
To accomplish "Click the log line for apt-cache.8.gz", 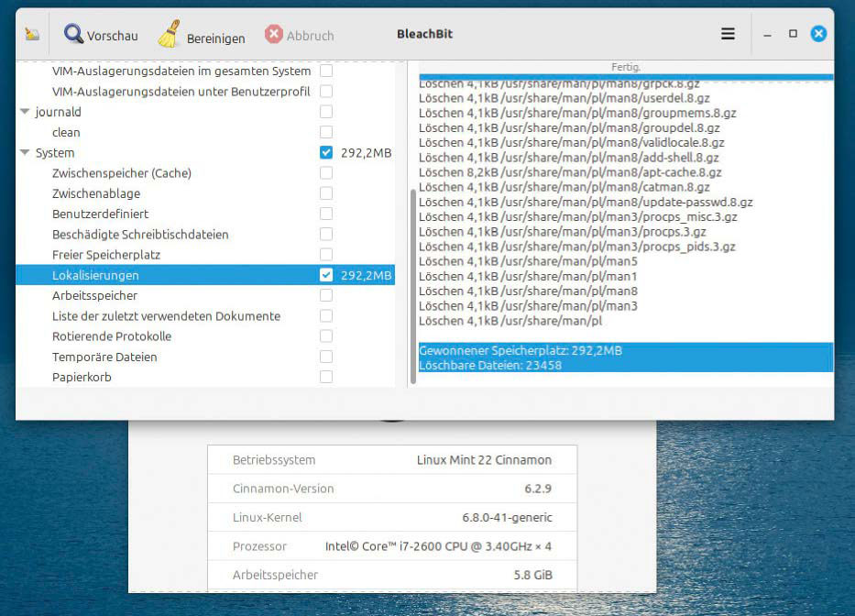I will pos(570,172).
